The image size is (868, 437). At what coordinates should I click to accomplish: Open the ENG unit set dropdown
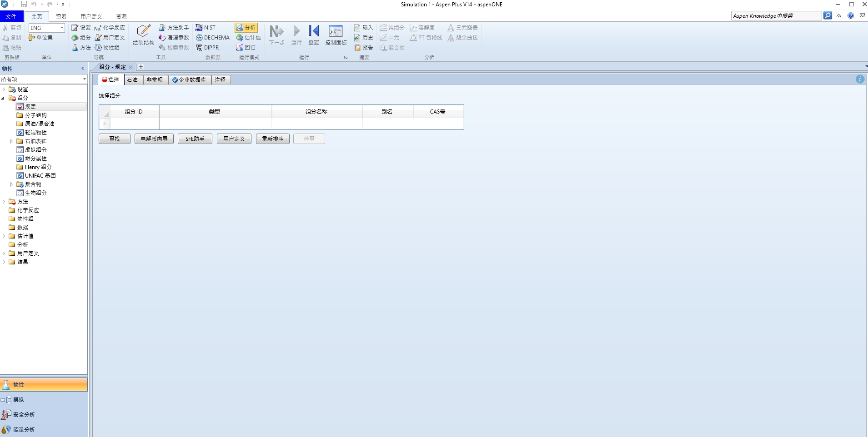[62, 28]
